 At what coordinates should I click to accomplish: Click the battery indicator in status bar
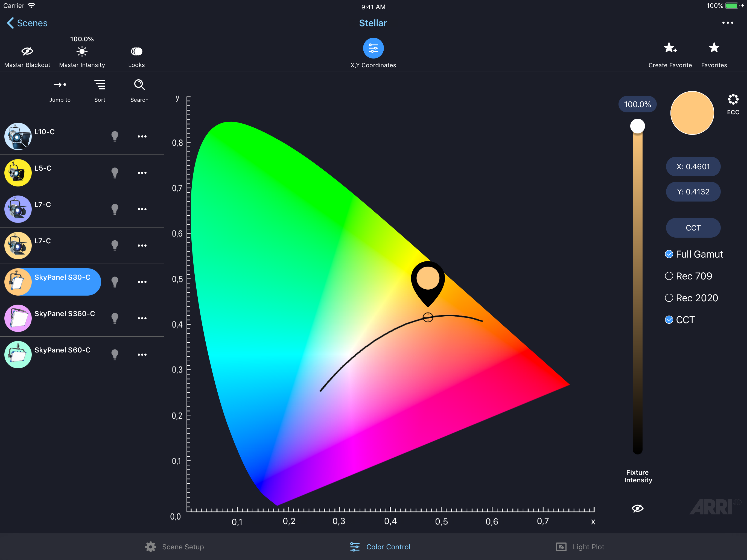click(733, 6)
